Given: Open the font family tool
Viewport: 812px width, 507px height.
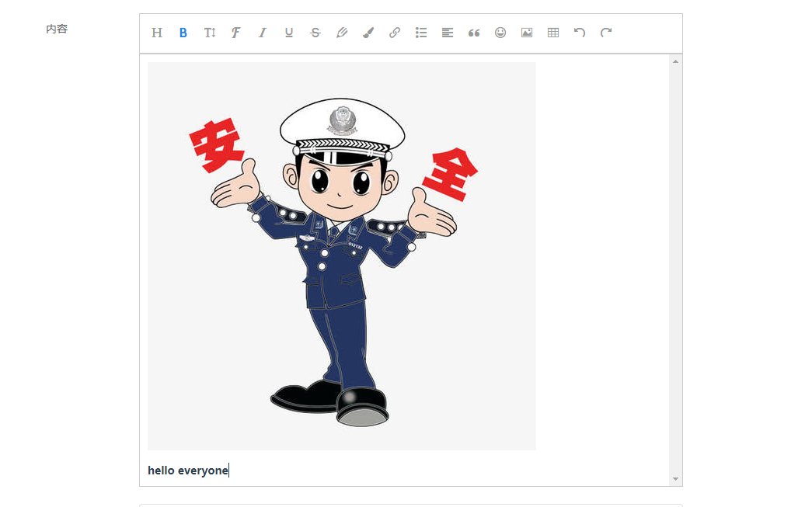Looking at the screenshot, I should tap(235, 33).
